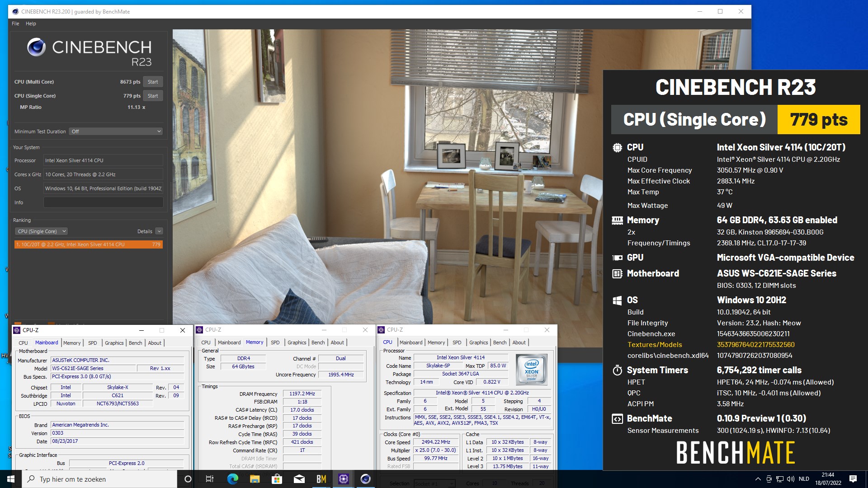Image resolution: width=868 pixels, height=488 pixels.
Task: Click the System Timers stopwatch icon
Action: (x=617, y=371)
